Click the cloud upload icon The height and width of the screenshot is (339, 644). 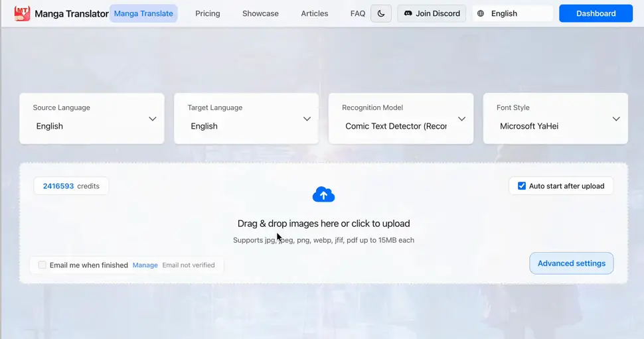coord(323,194)
